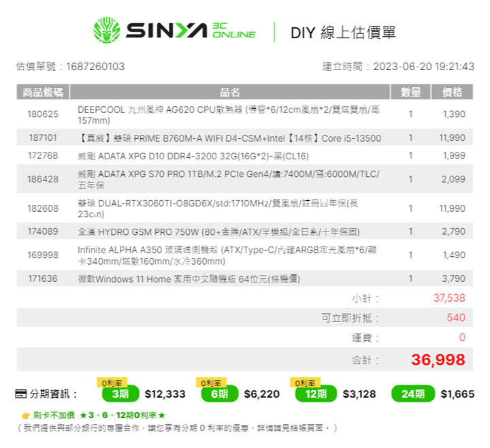
Task: Click price 1,490 of the case row
Action: click(454, 255)
